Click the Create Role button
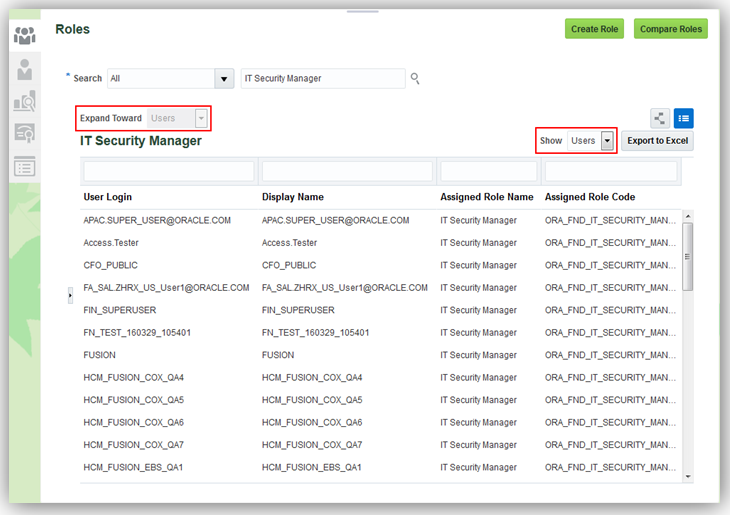Viewport: 730px width, 515px height. tap(595, 29)
